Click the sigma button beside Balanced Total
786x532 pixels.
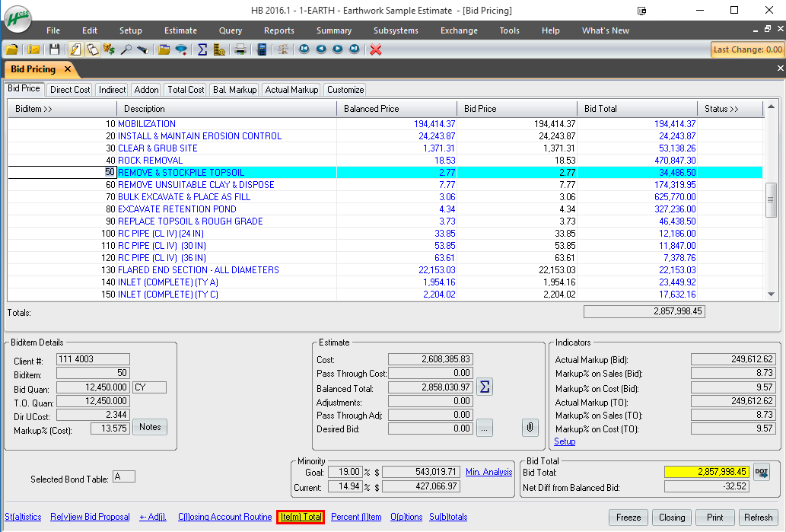485,387
